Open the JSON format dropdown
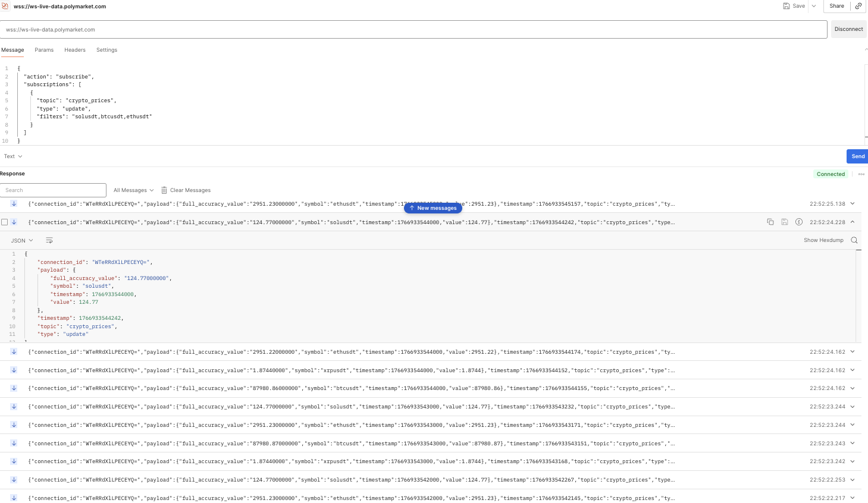This screenshot has height=503, width=868. [22, 241]
